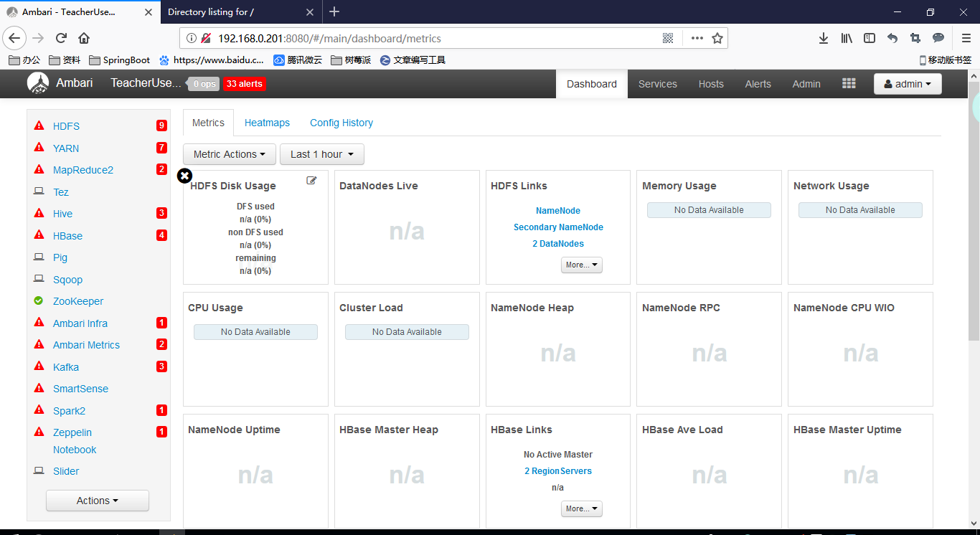This screenshot has height=535, width=980.
Task: Expand More in HDFS Links widget
Action: point(582,265)
